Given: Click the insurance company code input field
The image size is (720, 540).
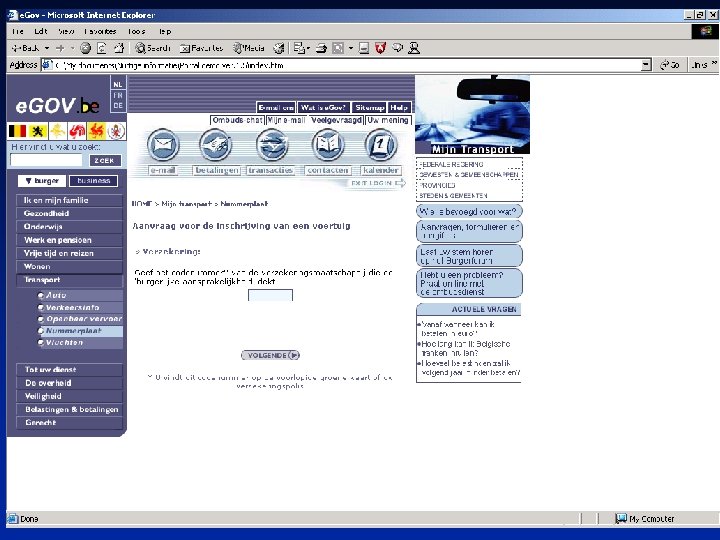Looking at the screenshot, I should tap(270, 295).
